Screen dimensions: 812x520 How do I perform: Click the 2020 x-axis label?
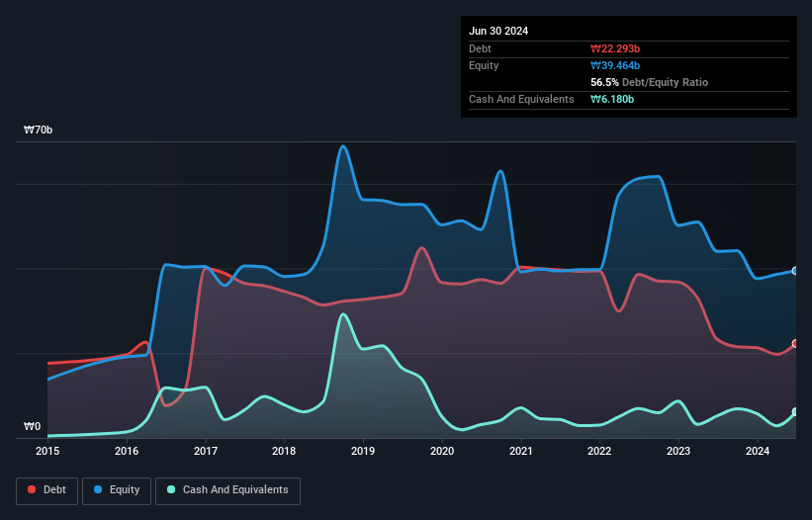click(442, 451)
